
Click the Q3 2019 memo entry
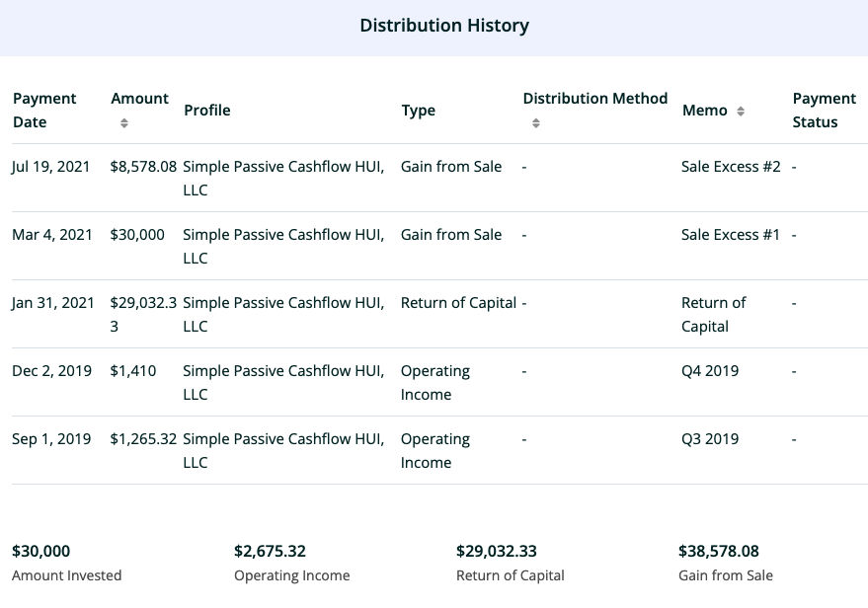[x=710, y=439]
